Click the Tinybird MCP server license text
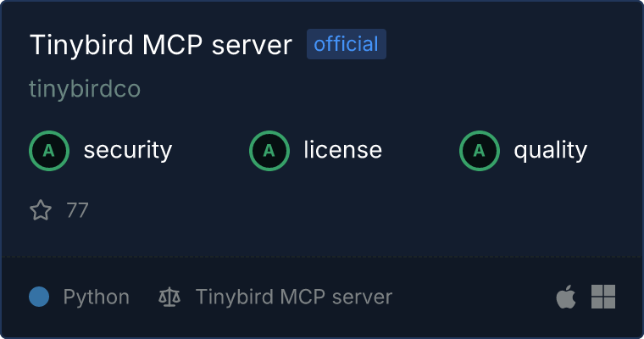This screenshot has width=644, height=339. (294, 297)
